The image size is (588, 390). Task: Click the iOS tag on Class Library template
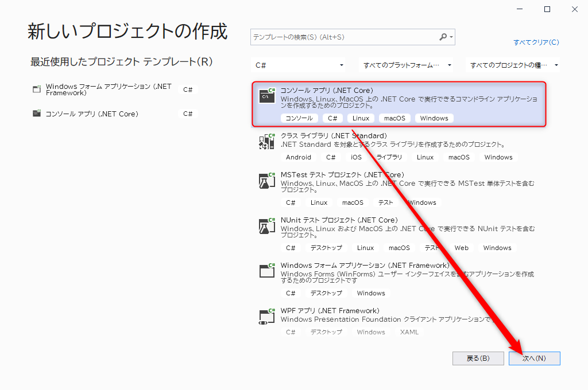(x=356, y=157)
